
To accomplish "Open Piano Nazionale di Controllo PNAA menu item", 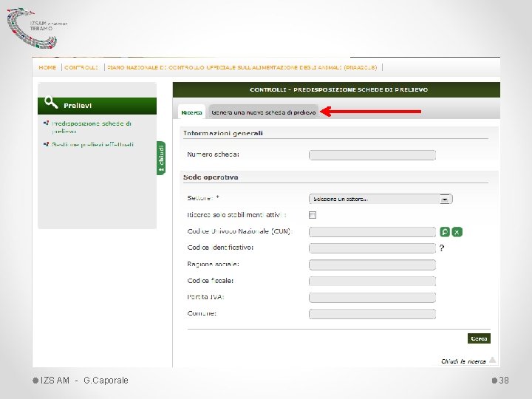I will (242, 67).
